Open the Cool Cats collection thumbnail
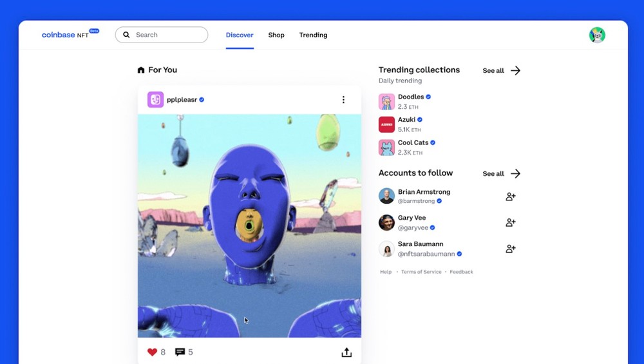The image size is (644, 364). click(x=386, y=148)
